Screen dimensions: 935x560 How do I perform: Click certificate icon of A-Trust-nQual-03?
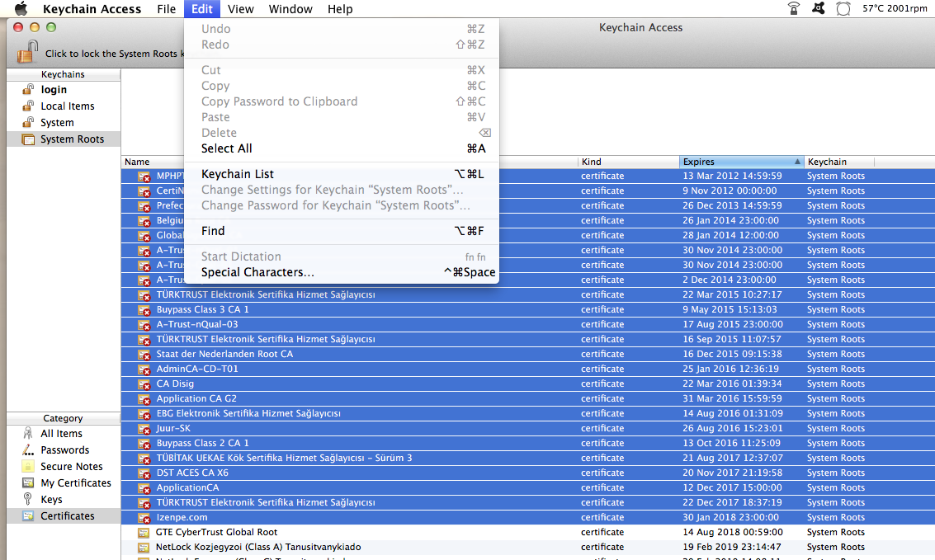point(144,325)
